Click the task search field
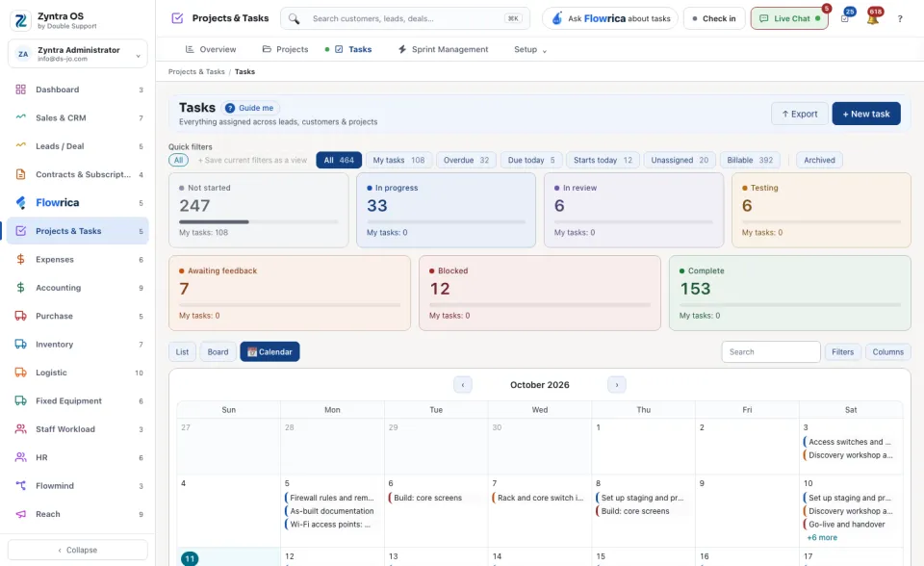 [771, 352]
